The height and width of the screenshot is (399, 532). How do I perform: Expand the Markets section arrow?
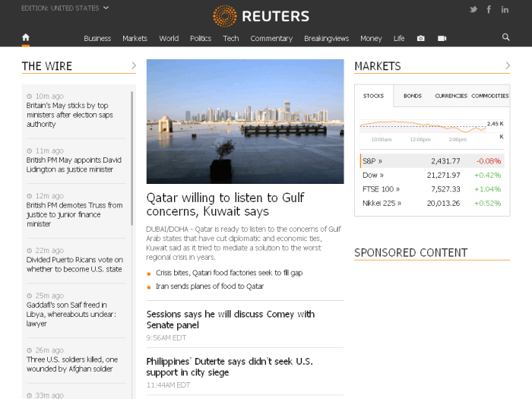coord(508,65)
